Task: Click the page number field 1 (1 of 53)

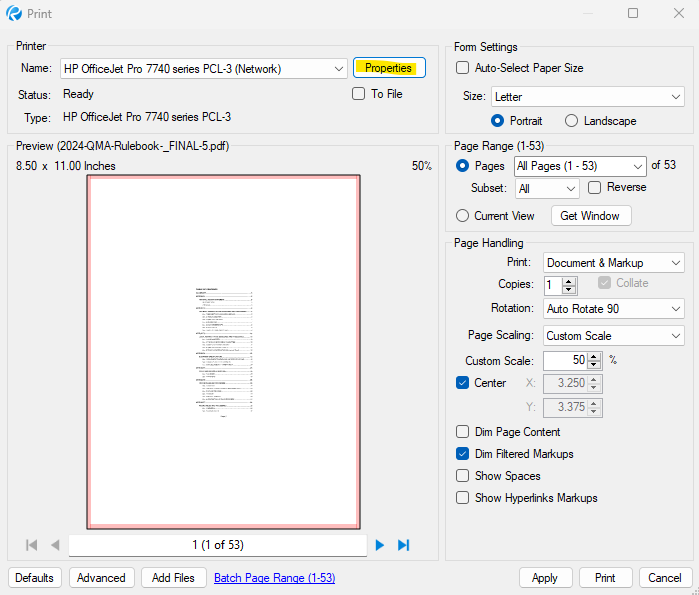Action: (218, 545)
